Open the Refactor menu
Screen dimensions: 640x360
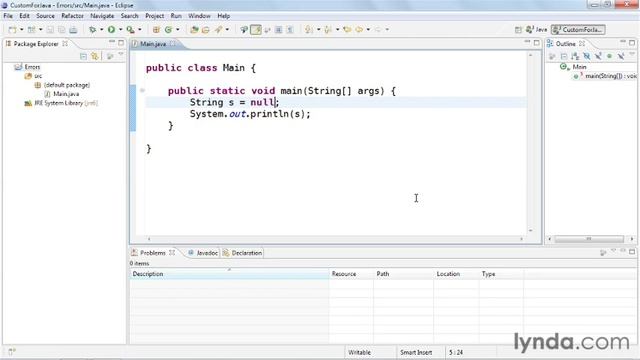click(x=72, y=16)
